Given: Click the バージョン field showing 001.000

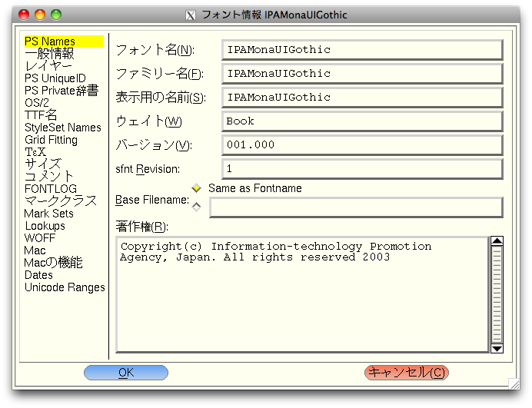Looking at the screenshot, I should [362, 144].
